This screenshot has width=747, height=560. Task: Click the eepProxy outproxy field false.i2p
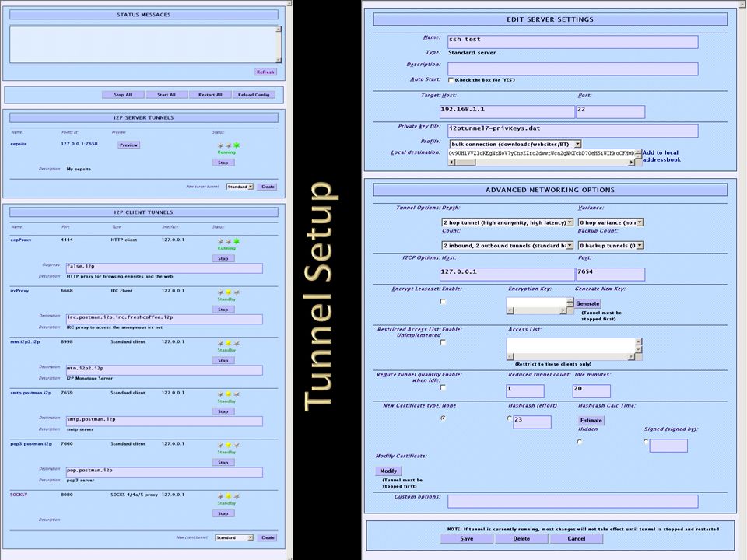164,268
